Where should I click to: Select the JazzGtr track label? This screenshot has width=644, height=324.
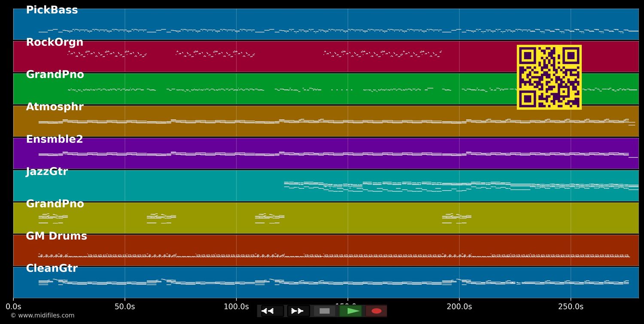click(x=47, y=172)
